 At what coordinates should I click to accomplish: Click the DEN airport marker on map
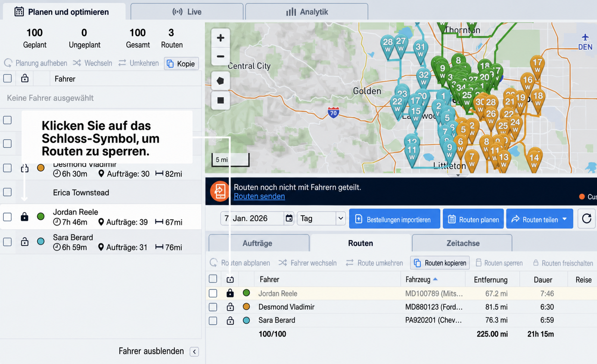coord(585,42)
